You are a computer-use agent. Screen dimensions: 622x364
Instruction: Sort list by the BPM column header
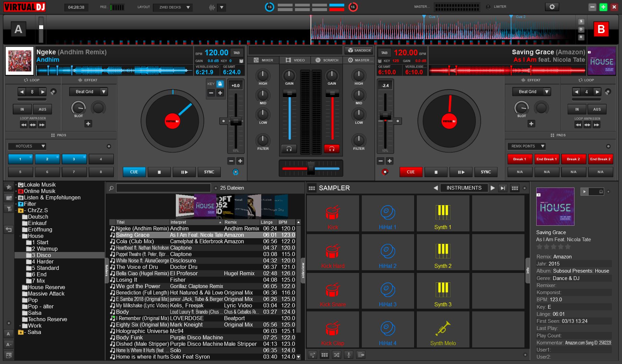pos(287,222)
